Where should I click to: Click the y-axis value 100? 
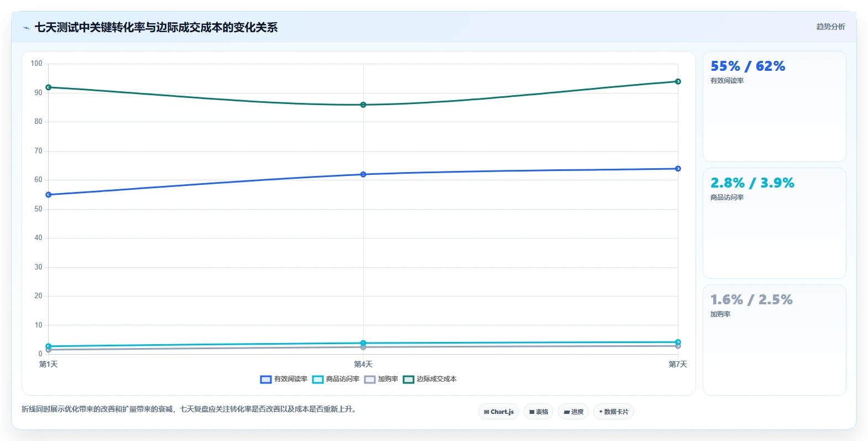coord(36,64)
